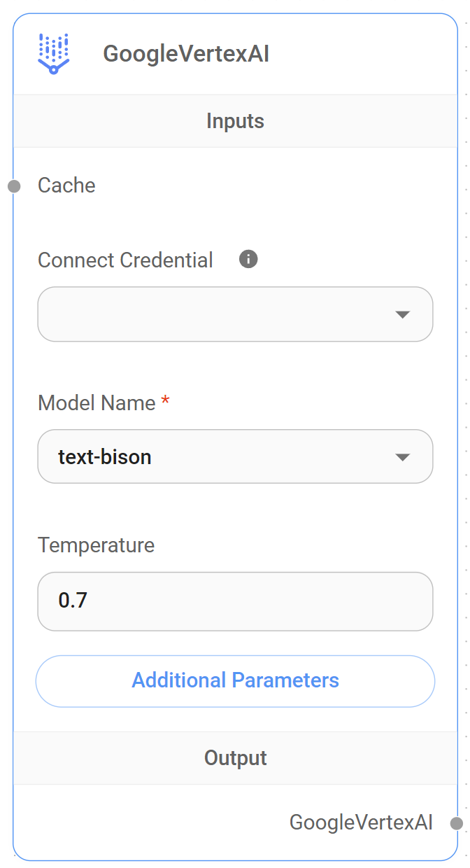The image size is (470, 868).
Task: Open the Model Name dropdown
Action: click(x=235, y=456)
